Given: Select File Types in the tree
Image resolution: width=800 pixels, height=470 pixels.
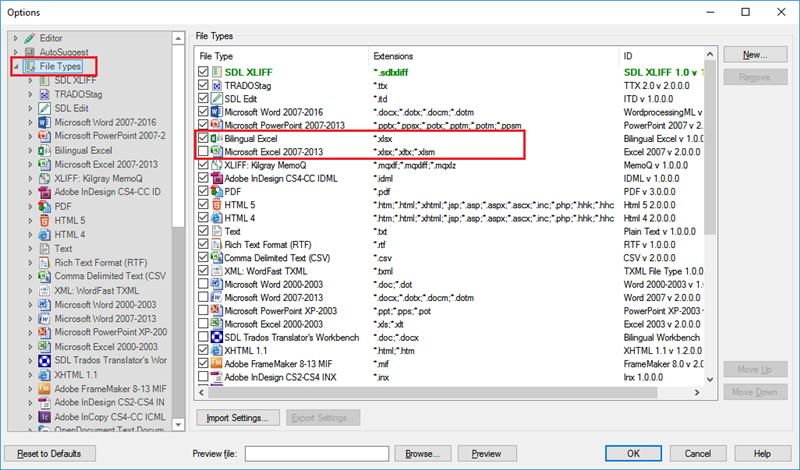Looking at the screenshot, I should 60,66.
